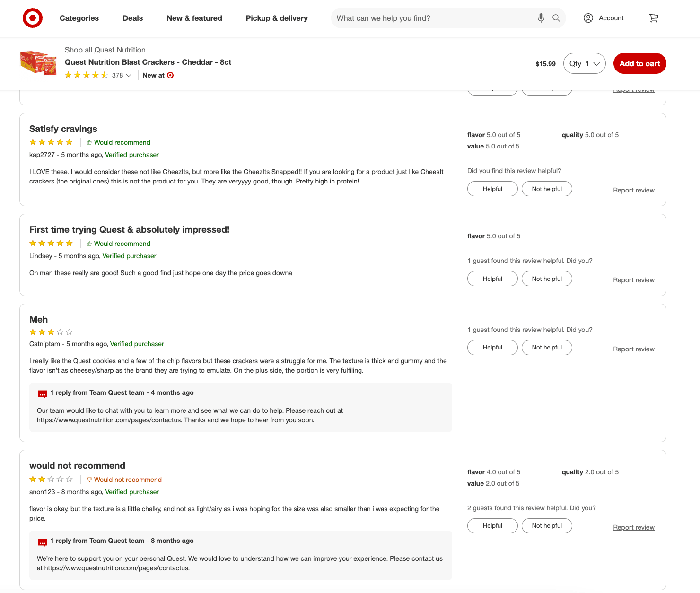The width and height of the screenshot is (700, 593).
Task: Click 'Would recommend' label on kap2727's review
Action: 122,142
